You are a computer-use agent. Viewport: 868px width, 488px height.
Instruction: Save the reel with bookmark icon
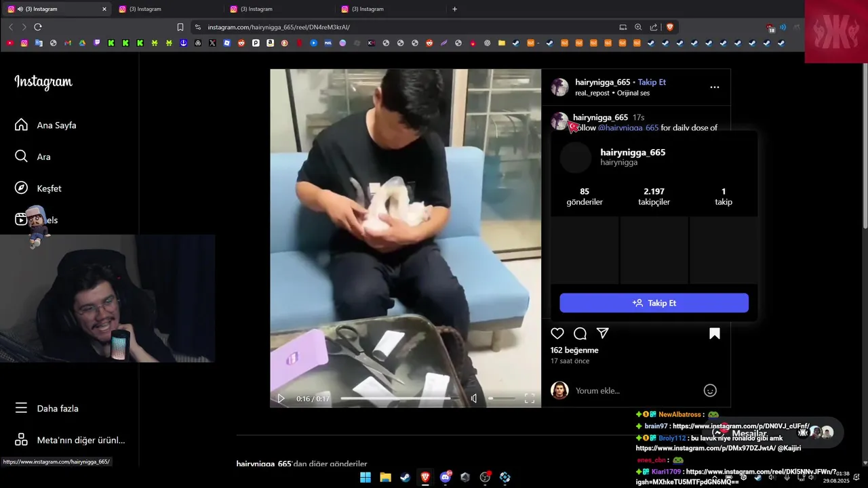coord(715,333)
